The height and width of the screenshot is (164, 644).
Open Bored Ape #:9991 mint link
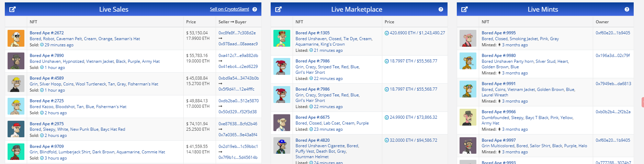(499, 84)
